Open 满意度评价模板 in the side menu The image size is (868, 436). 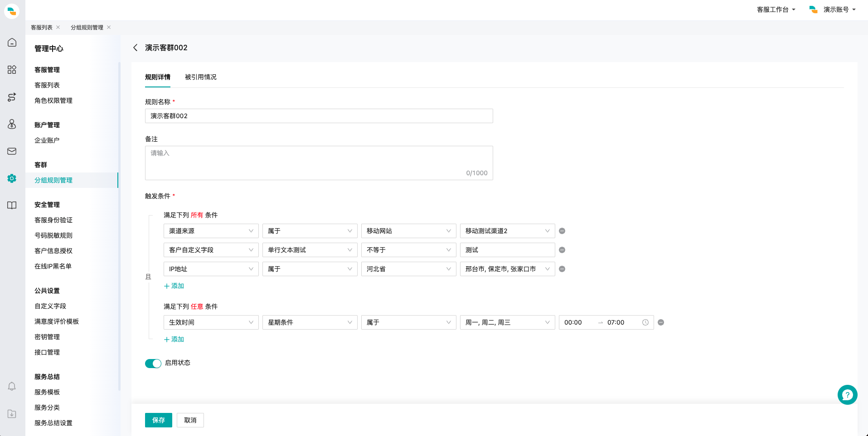57,321
